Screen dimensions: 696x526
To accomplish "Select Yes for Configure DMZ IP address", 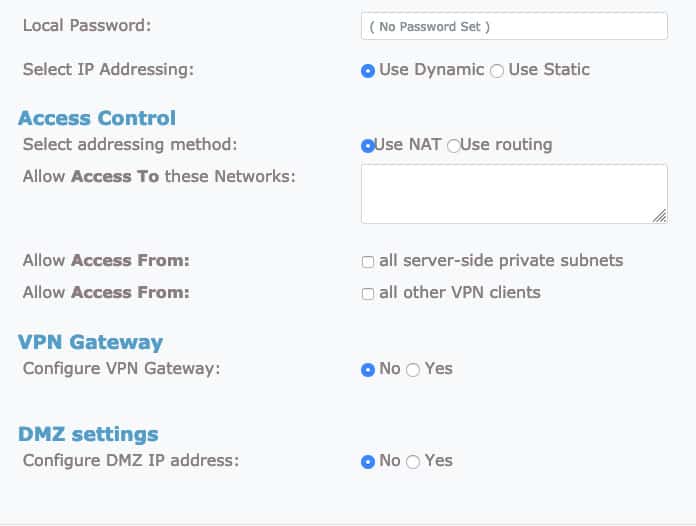I will (413, 462).
